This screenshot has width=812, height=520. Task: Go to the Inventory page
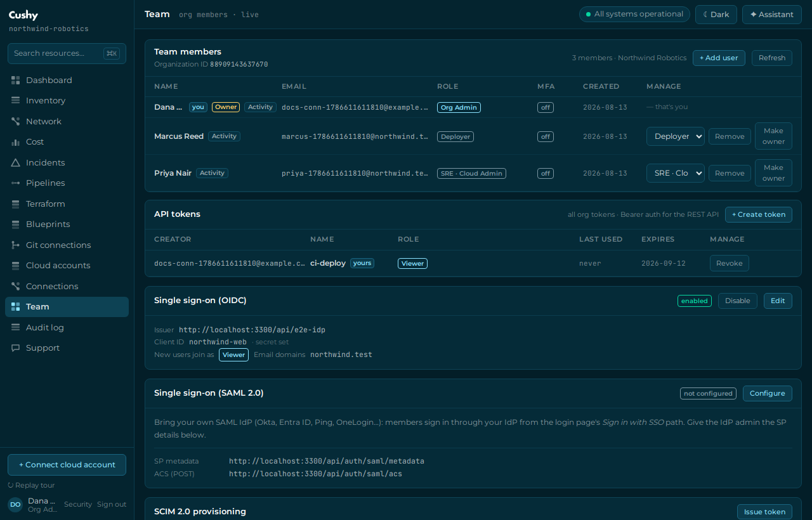[67, 100]
